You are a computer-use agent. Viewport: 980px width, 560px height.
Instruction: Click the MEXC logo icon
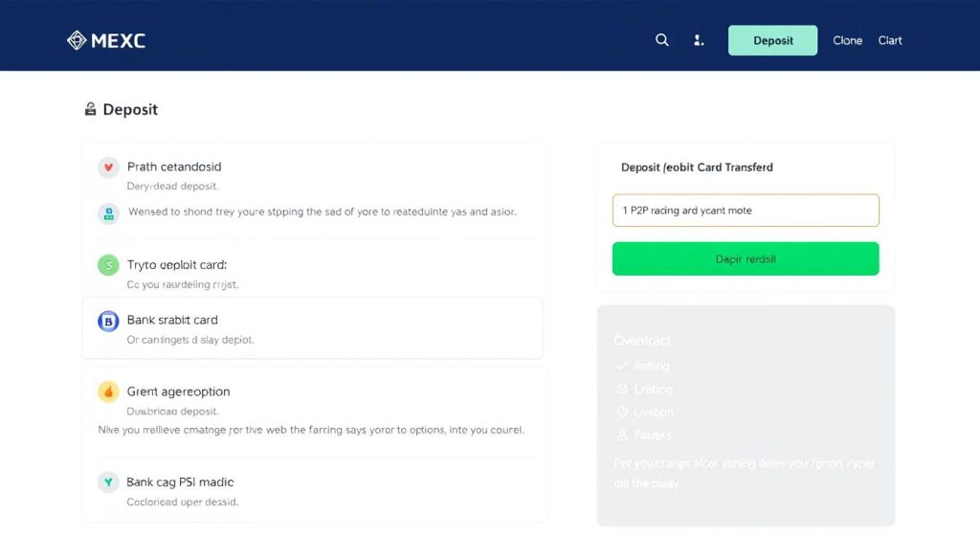[76, 40]
